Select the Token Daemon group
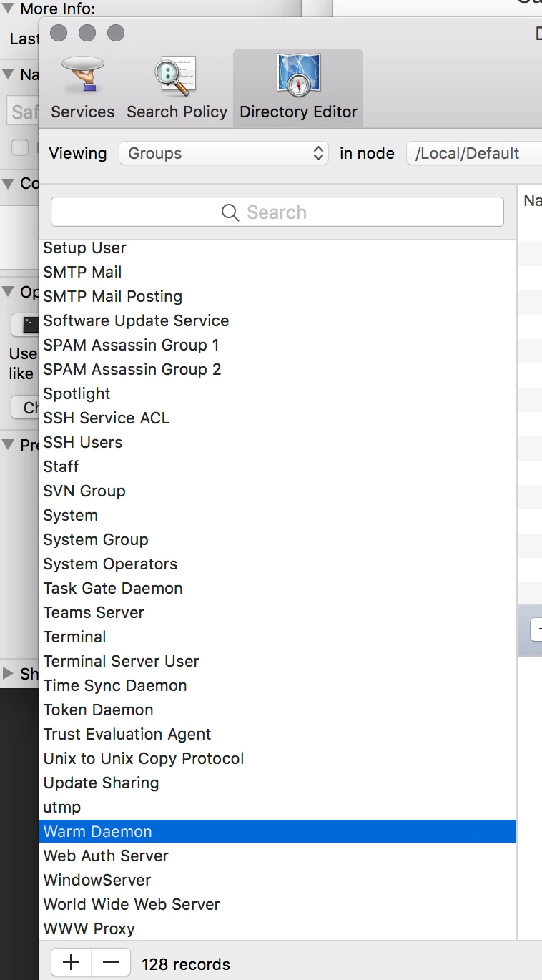Screen dimensions: 542x980 point(277,710)
